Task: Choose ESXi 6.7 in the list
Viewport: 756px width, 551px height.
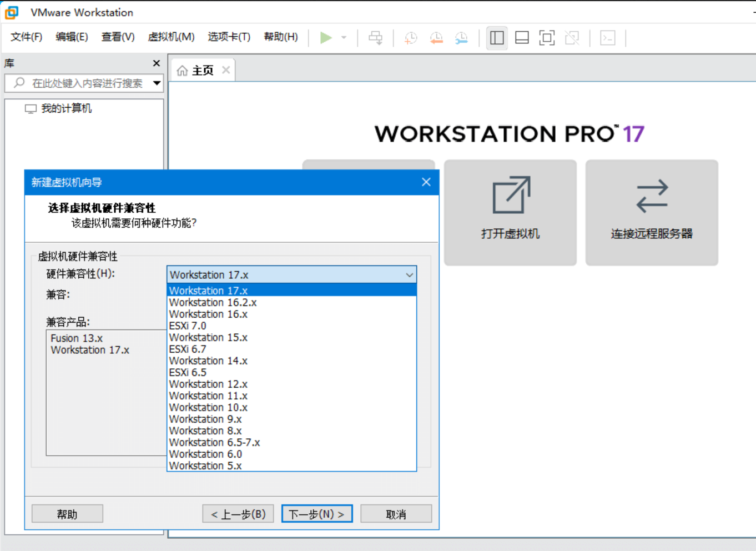Action: (x=292, y=349)
